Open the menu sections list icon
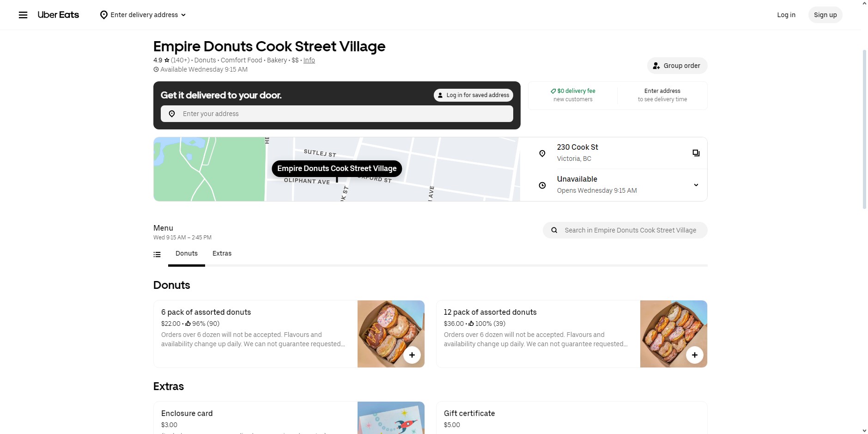The image size is (868, 434). pyautogui.click(x=157, y=254)
